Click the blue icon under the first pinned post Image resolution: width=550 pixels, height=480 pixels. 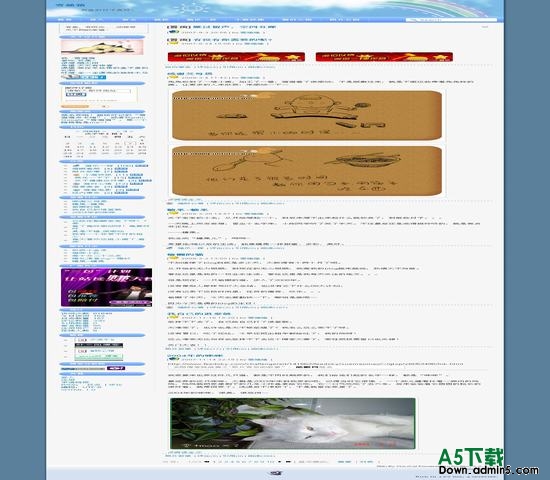coord(173,32)
